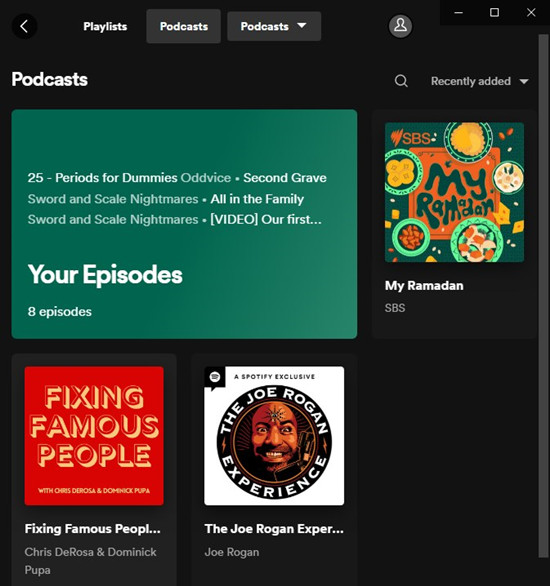The height and width of the screenshot is (586, 550).
Task: Close the Spotify window
Action: [531, 12]
